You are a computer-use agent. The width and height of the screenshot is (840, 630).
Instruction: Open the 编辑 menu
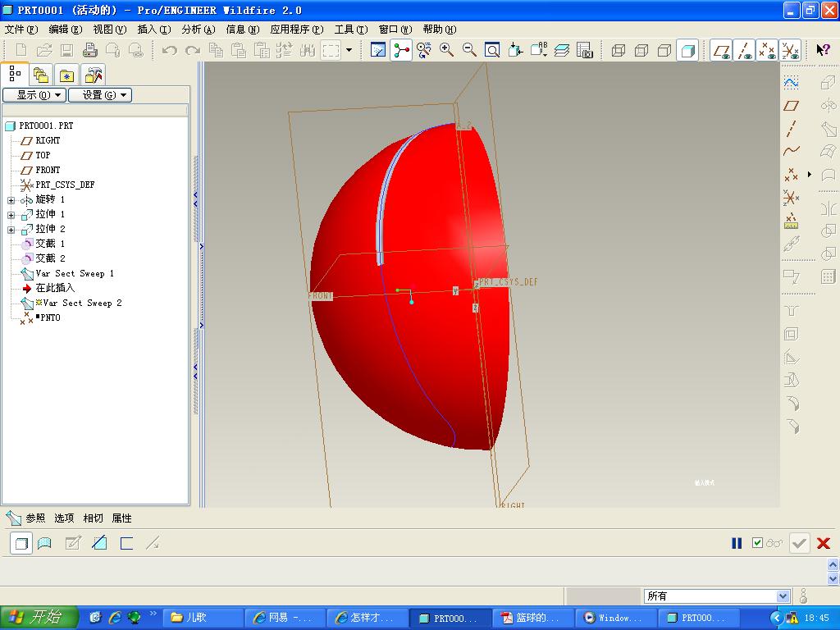tap(66, 30)
